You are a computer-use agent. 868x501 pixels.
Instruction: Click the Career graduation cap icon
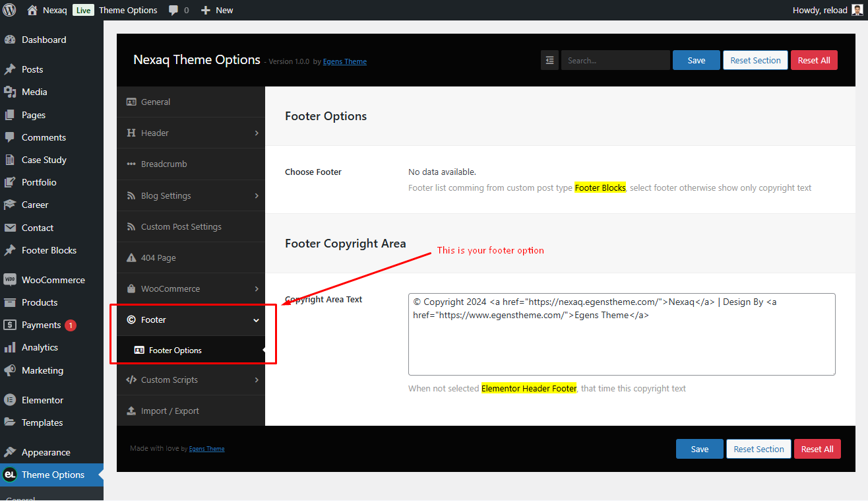point(10,205)
